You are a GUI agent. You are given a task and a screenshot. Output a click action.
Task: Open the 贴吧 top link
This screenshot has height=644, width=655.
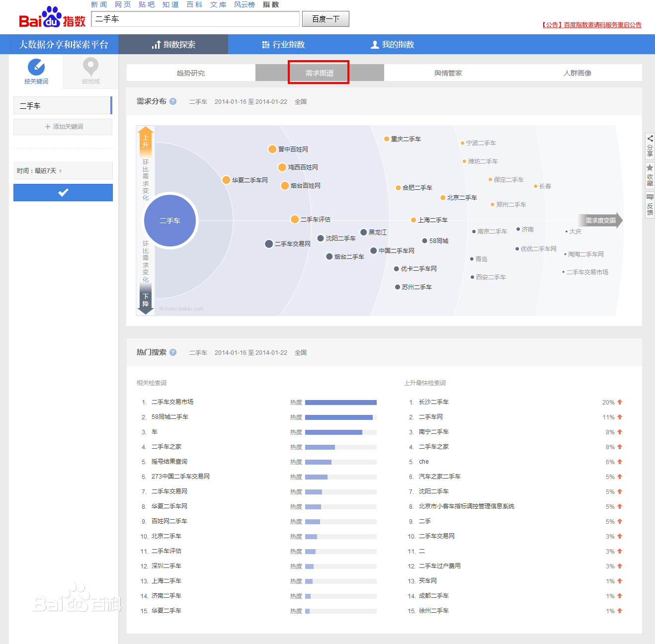147,4
